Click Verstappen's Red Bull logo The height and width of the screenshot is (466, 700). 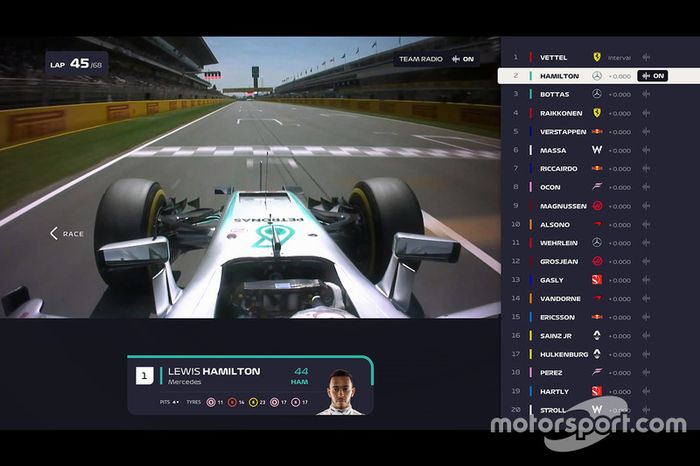pyautogui.click(x=597, y=131)
